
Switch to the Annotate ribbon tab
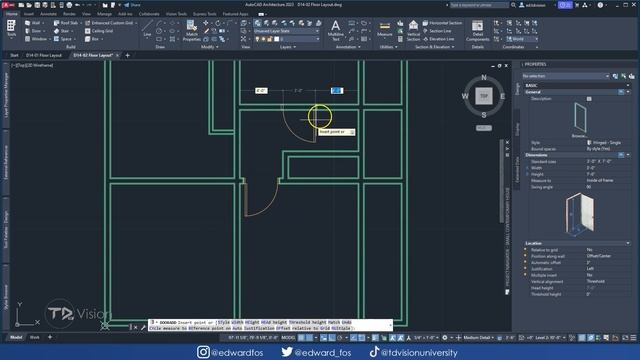[48, 14]
